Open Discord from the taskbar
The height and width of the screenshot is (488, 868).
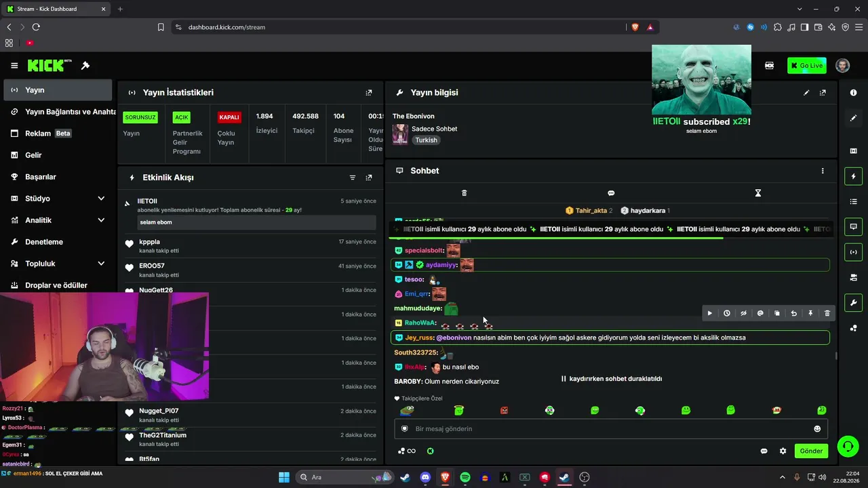click(x=425, y=478)
